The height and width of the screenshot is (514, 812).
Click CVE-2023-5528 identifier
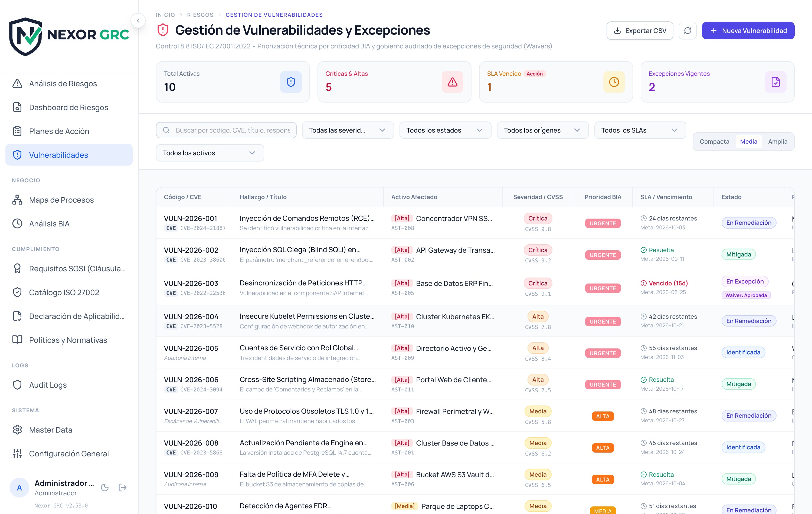[x=201, y=326]
